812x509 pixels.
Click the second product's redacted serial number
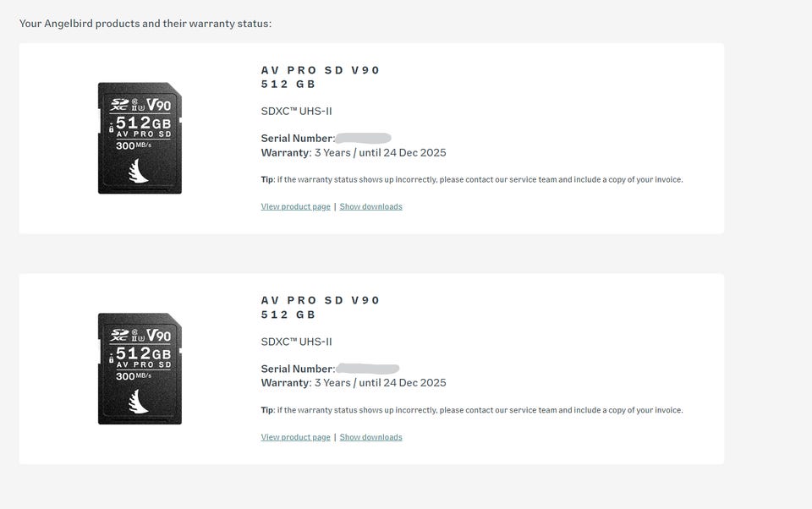[367, 369]
